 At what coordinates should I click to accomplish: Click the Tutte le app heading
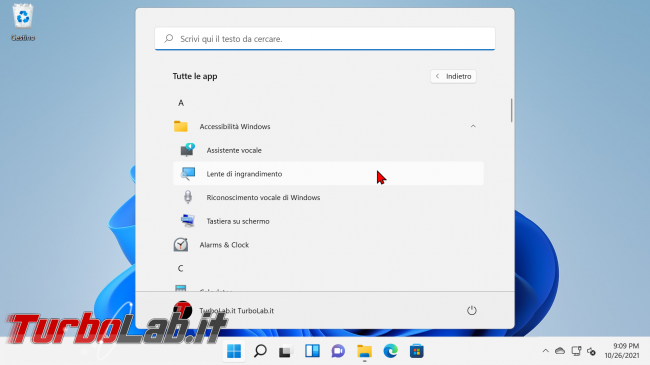click(x=195, y=76)
